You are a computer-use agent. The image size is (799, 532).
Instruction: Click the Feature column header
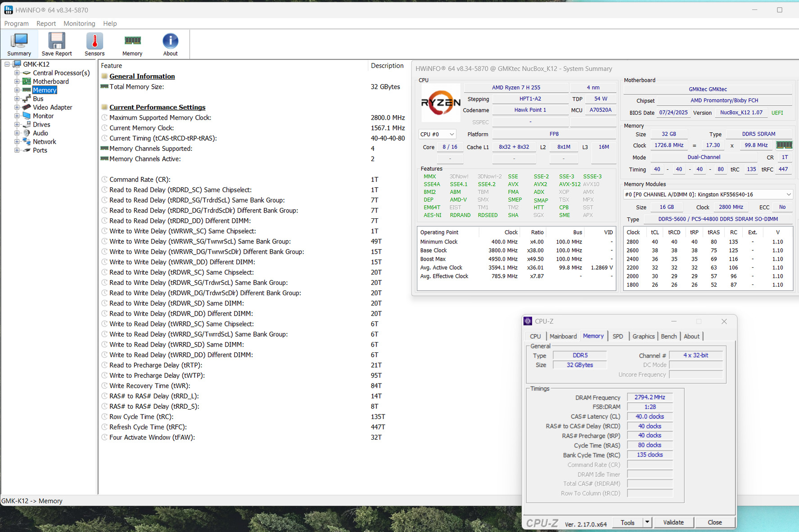pyautogui.click(x=233, y=66)
